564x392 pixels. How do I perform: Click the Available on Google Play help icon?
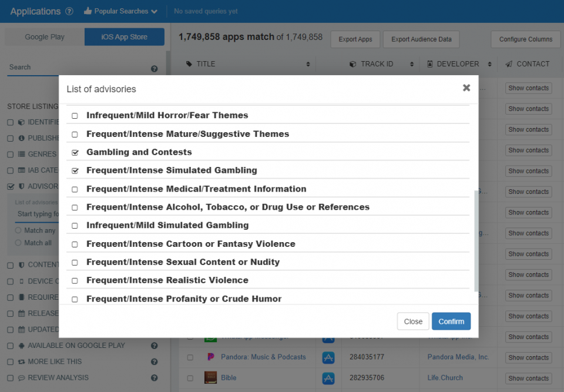(x=155, y=346)
